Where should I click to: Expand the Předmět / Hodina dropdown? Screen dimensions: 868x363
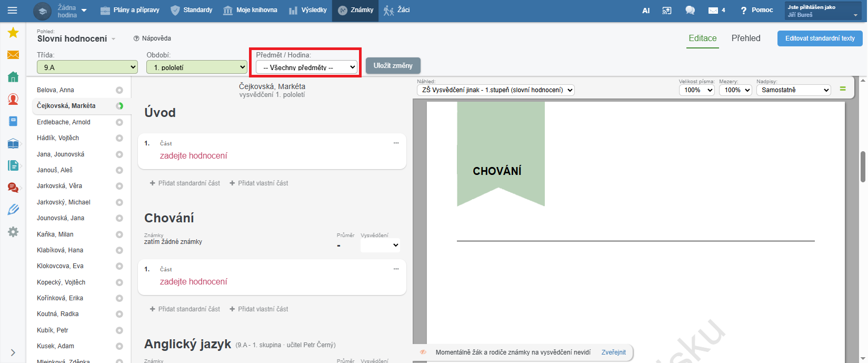click(306, 67)
